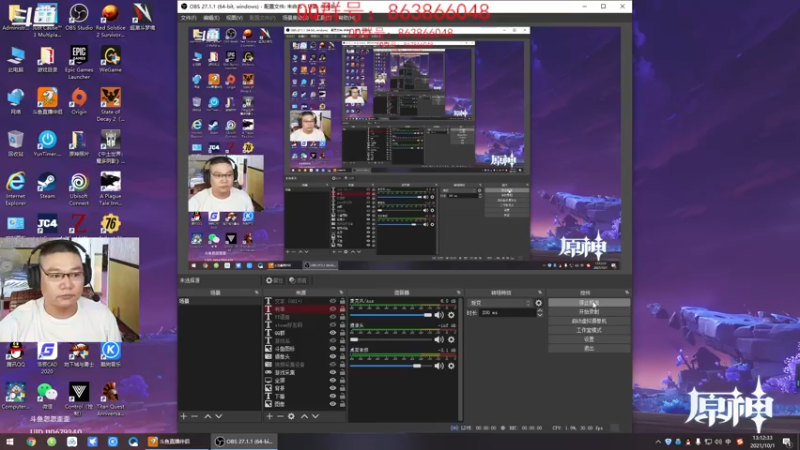Image resolution: width=800 pixels, height=450 pixels.
Task: Open the OBS File menu
Action: (x=188, y=18)
